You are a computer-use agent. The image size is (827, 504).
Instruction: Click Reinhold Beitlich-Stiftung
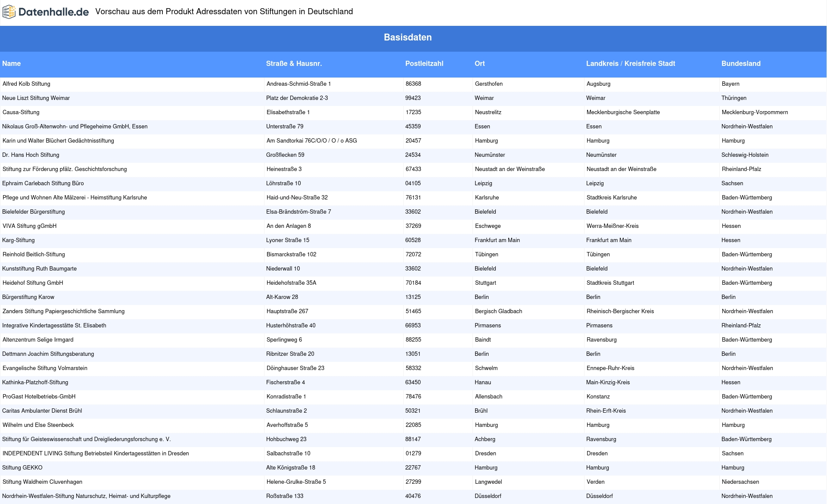point(34,255)
